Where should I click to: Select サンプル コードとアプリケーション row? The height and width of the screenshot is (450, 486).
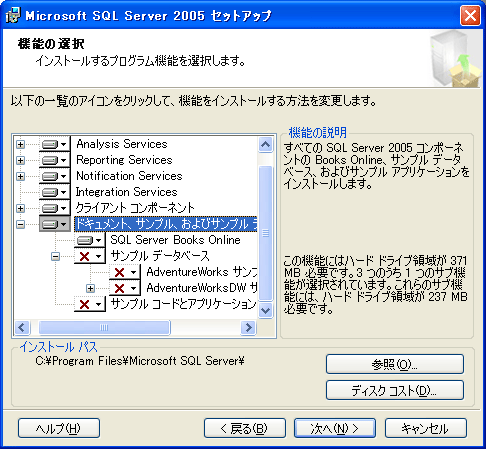point(183,304)
